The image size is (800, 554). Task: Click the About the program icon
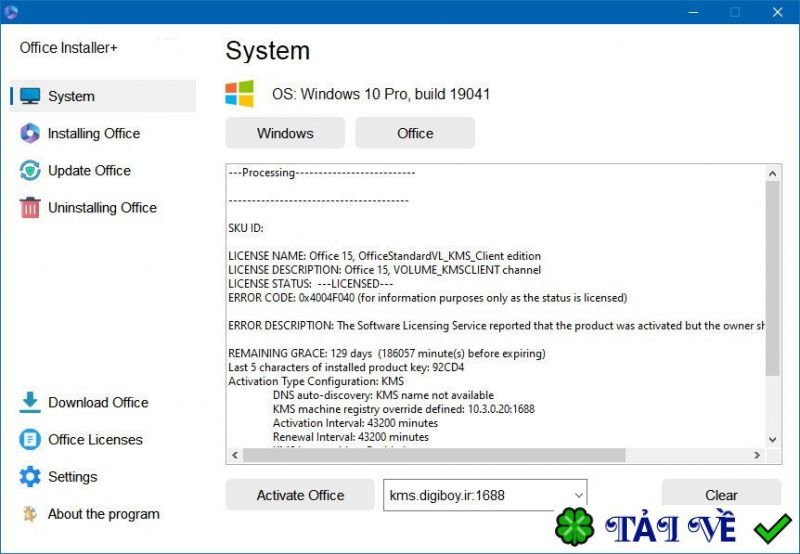pyautogui.click(x=30, y=514)
